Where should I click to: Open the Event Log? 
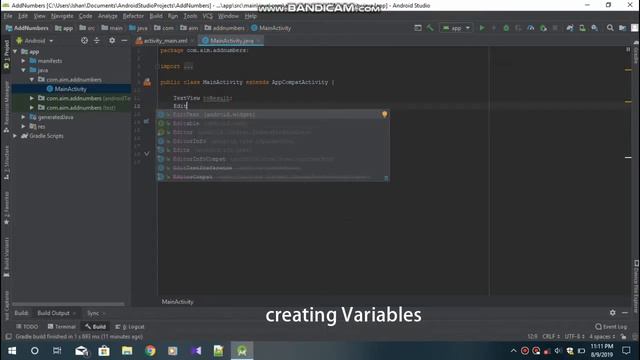tap(611, 327)
